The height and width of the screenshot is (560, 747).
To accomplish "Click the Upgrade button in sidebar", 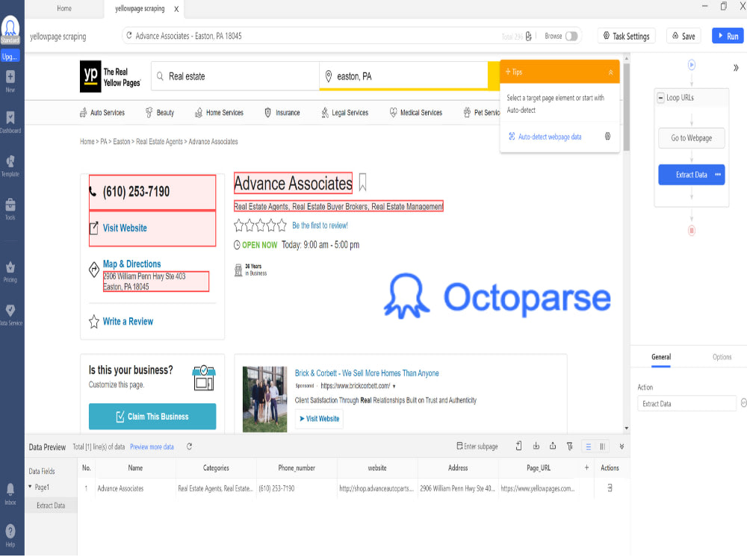I will (10, 56).
